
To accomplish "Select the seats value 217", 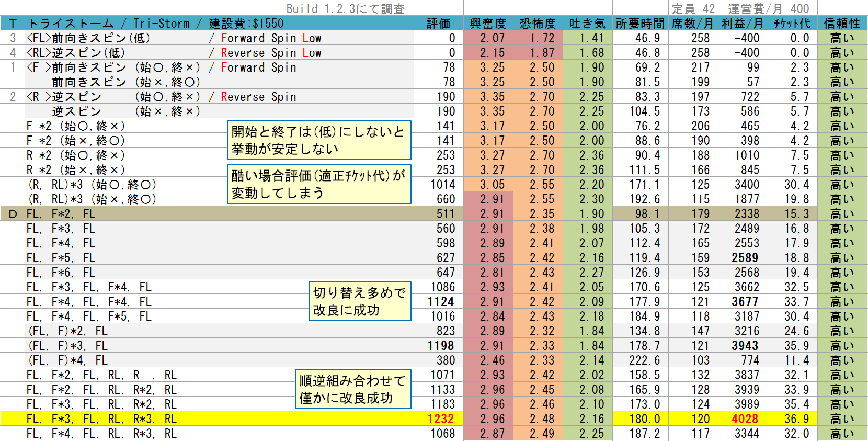I will click(700, 67).
